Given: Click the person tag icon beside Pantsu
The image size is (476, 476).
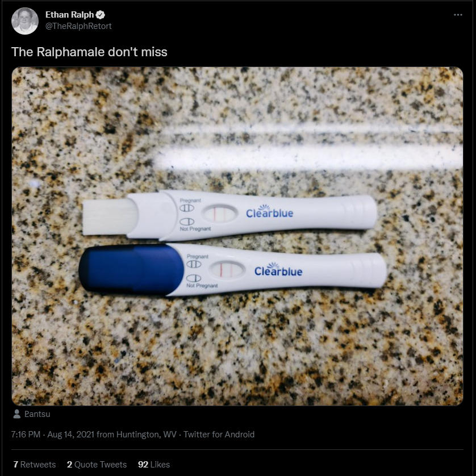Looking at the screenshot, I should click(17, 414).
